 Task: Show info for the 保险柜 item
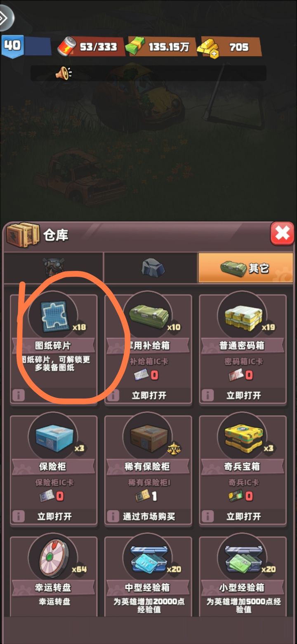click(18, 516)
